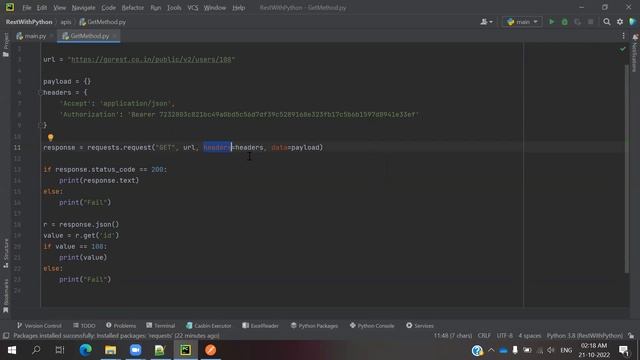
Task: Click the editor vertical scrollbar
Action: (x=627, y=169)
